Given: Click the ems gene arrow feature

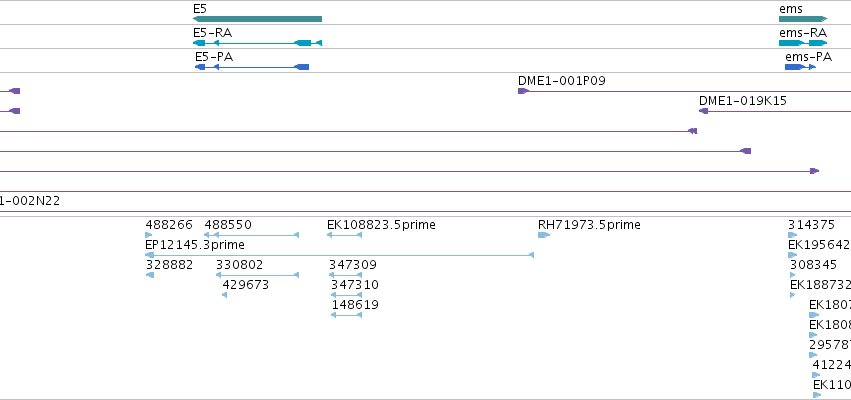Looking at the screenshot, I should click(803, 19).
